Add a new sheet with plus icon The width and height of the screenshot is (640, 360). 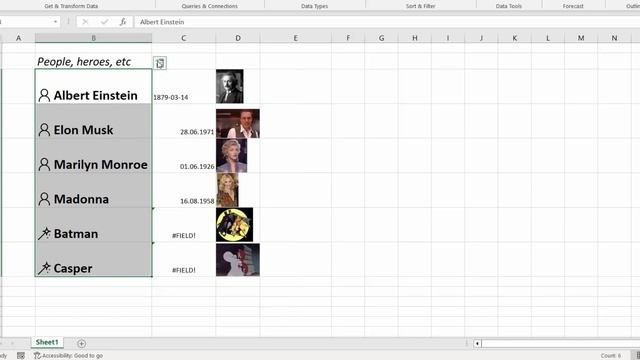(x=81, y=344)
